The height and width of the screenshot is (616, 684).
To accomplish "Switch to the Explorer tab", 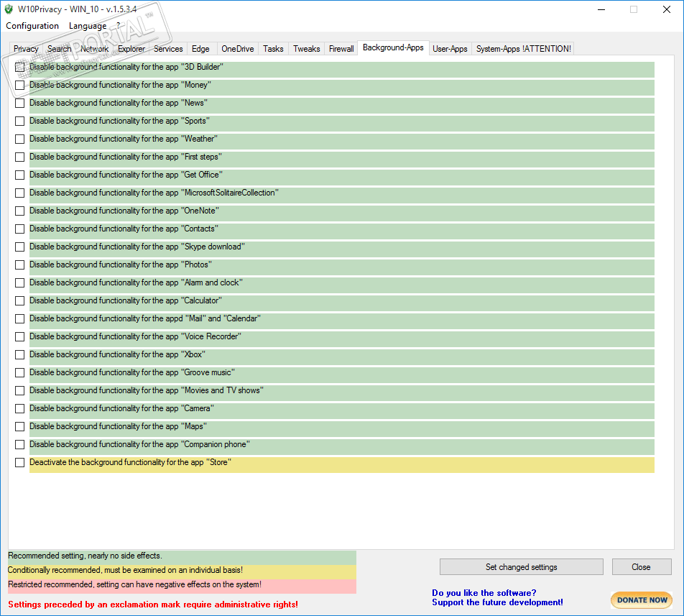I will pyautogui.click(x=131, y=49).
